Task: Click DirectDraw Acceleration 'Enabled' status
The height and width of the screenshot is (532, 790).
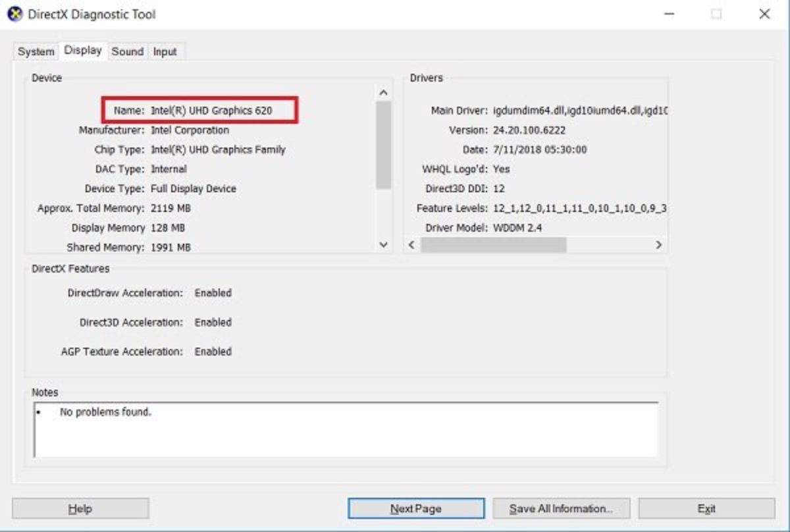Action: [x=213, y=292]
